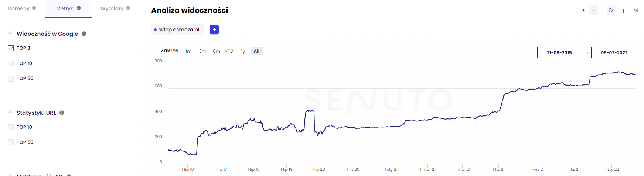Viewport: 644px width, 176px height.
Task: Collapse the Widoczność w Google section
Action: 10,33
